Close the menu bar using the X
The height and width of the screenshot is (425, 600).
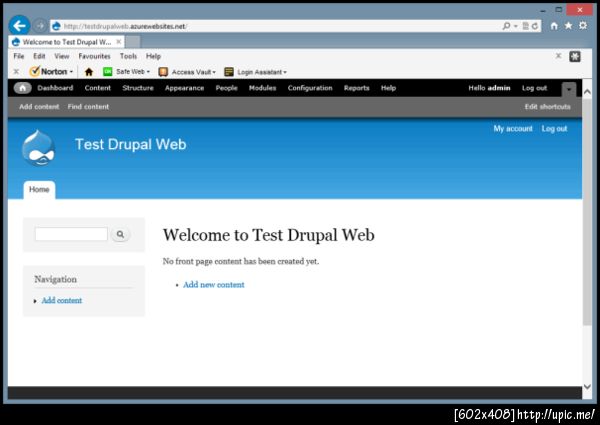[x=558, y=56]
